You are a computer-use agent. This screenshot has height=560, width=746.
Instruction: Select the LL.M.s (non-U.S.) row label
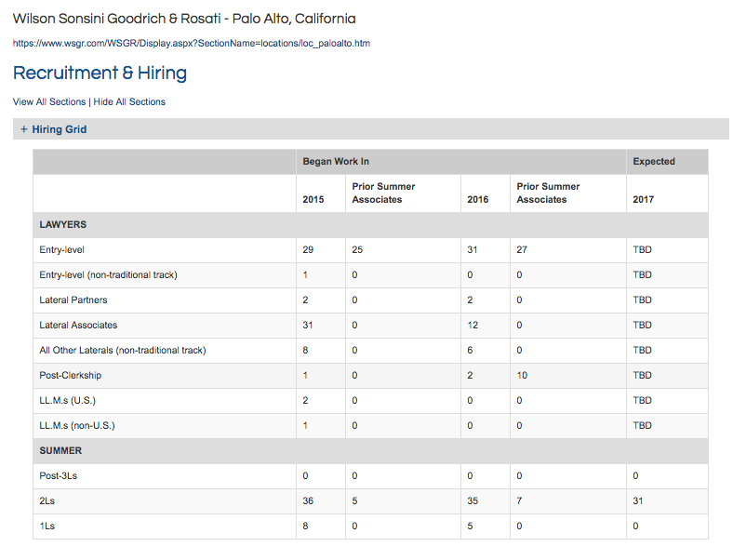pyautogui.click(x=77, y=425)
